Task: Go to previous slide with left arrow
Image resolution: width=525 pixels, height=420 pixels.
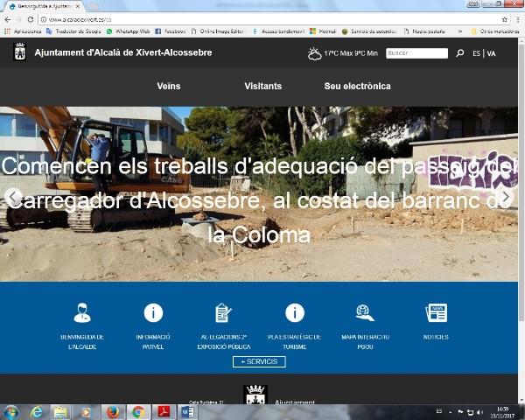Action: [x=13, y=196]
